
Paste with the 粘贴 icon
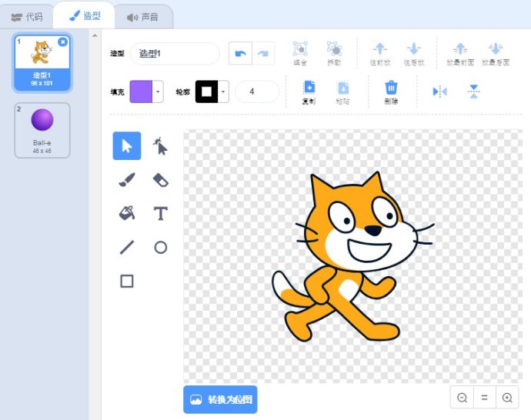(342, 92)
